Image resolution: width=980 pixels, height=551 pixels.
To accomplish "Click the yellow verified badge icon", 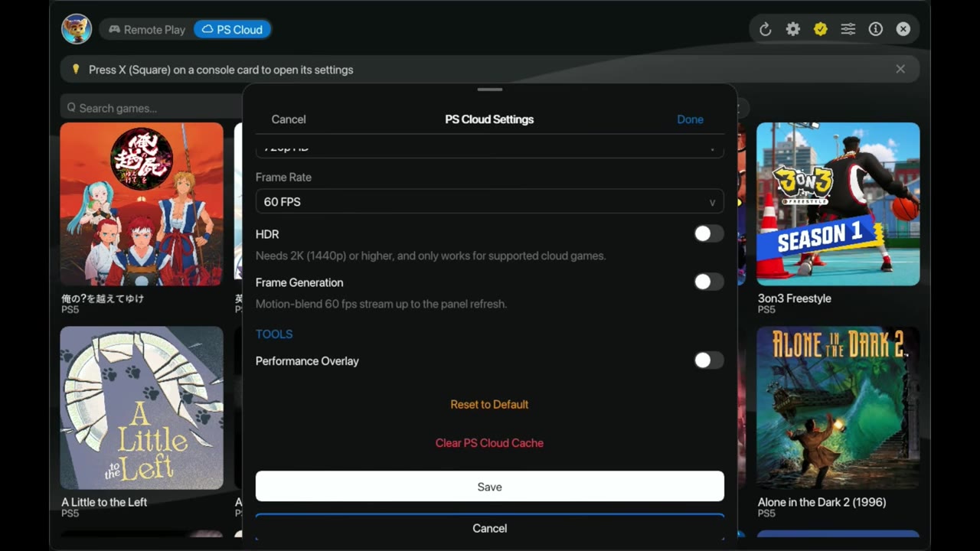I will pos(821,29).
